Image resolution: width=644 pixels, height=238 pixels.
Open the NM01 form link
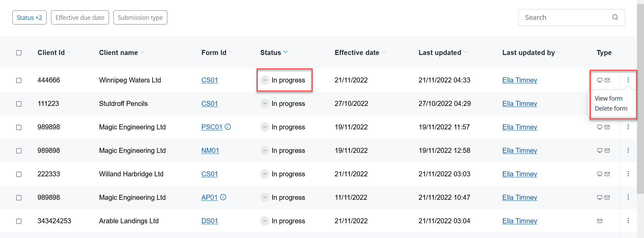coord(210,151)
